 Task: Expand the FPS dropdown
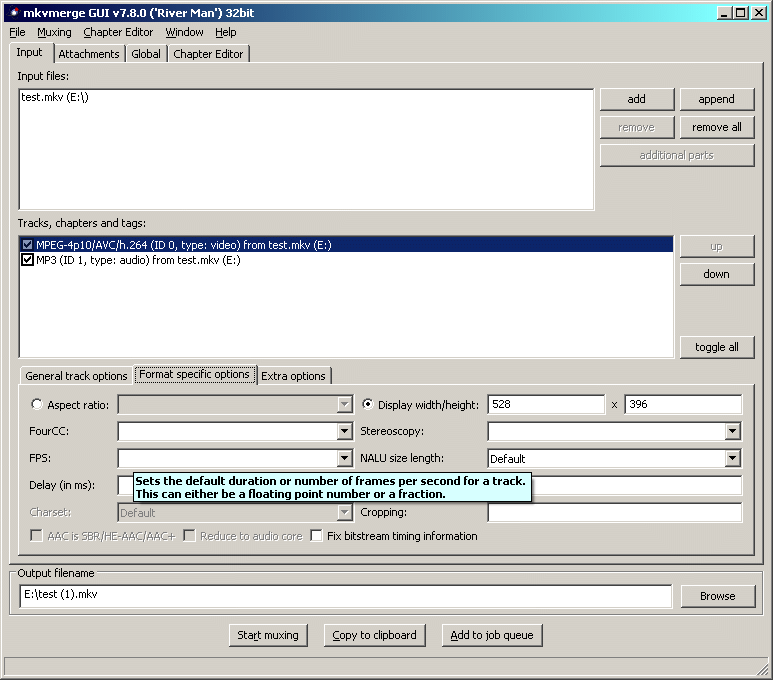tap(345, 459)
